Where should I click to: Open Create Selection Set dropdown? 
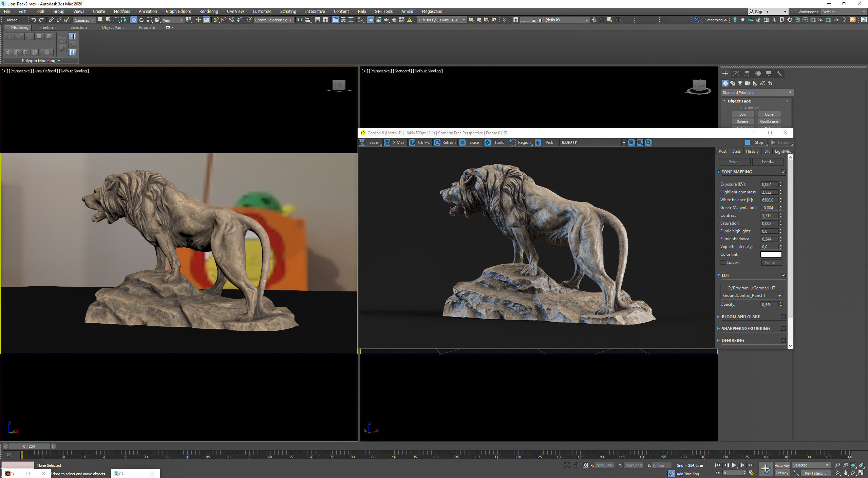(x=273, y=20)
